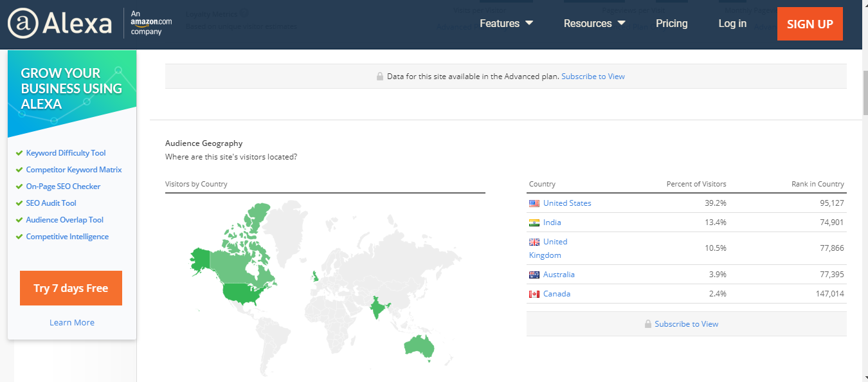Open the Keyword Difficulty Tool link

[66, 153]
